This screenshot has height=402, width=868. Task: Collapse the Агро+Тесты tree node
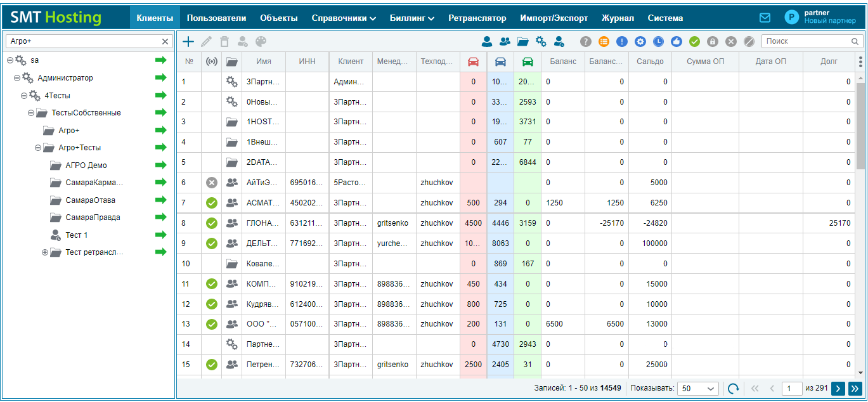(38, 148)
